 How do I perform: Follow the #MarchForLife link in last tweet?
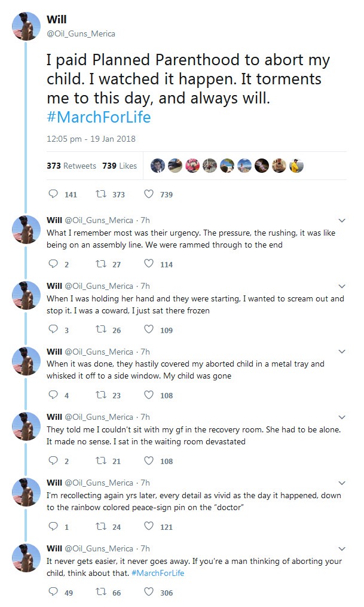[x=158, y=573]
